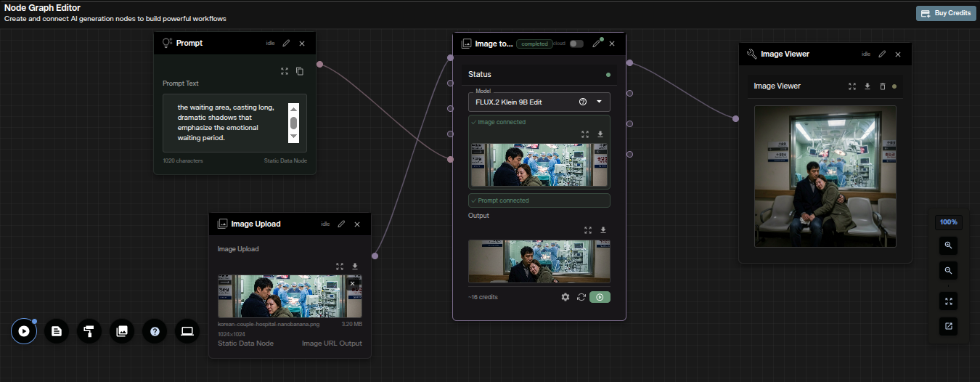This screenshot has height=382, width=980.
Task: Close the Prompt node
Action: pyautogui.click(x=302, y=44)
